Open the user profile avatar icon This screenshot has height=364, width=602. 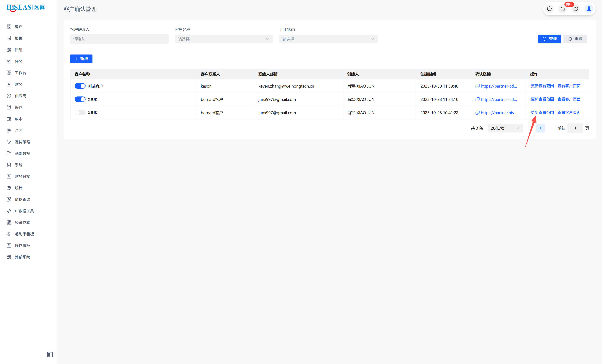tap(589, 9)
